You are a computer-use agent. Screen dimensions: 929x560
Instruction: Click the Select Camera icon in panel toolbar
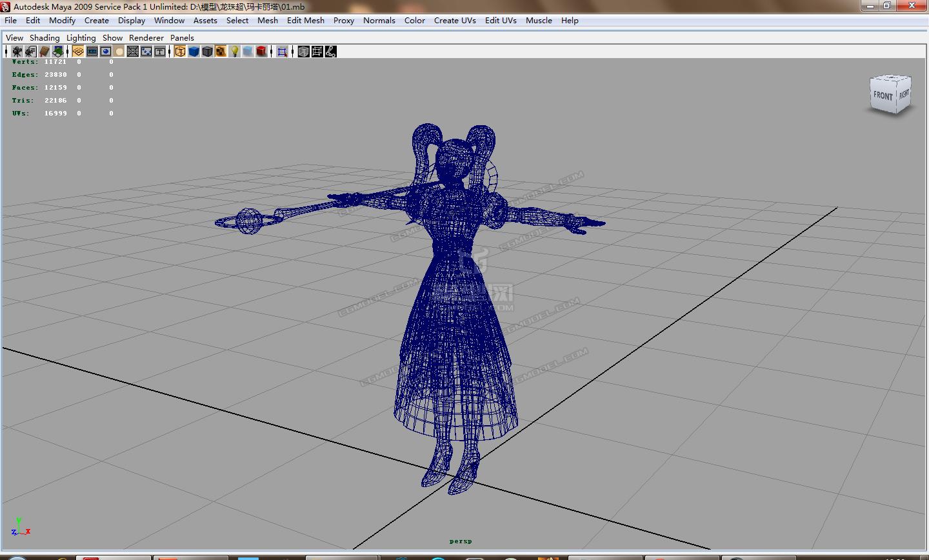pyautogui.click(x=17, y=52)
